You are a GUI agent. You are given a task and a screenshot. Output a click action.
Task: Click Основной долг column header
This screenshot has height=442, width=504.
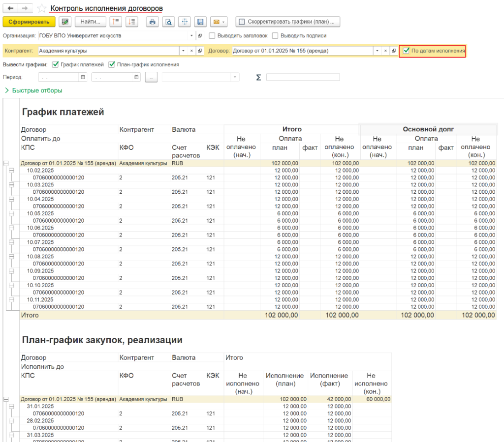(x=428, y=129)
